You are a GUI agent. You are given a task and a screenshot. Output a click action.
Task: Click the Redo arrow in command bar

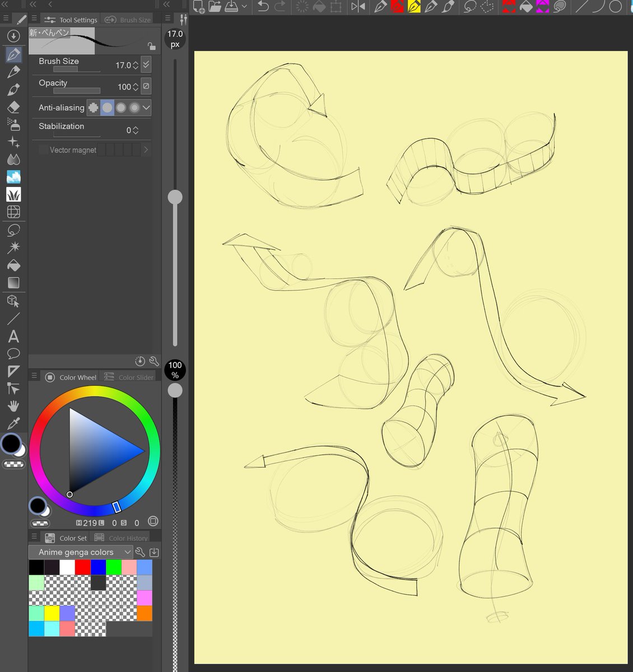[280, 7]
